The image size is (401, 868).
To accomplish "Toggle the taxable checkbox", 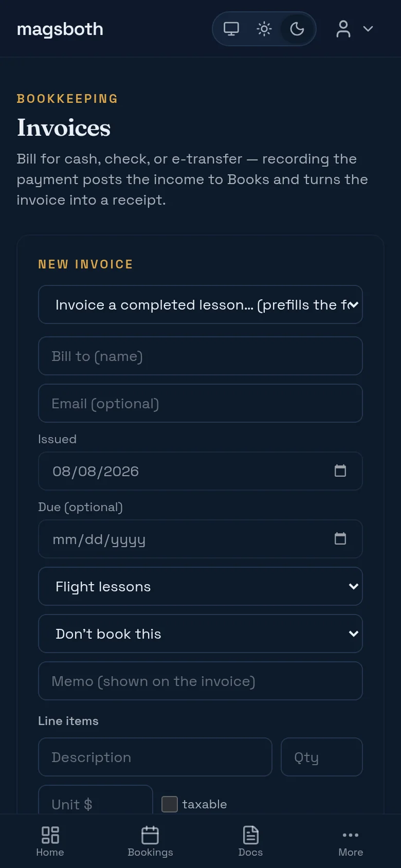I will coord(170,804).
